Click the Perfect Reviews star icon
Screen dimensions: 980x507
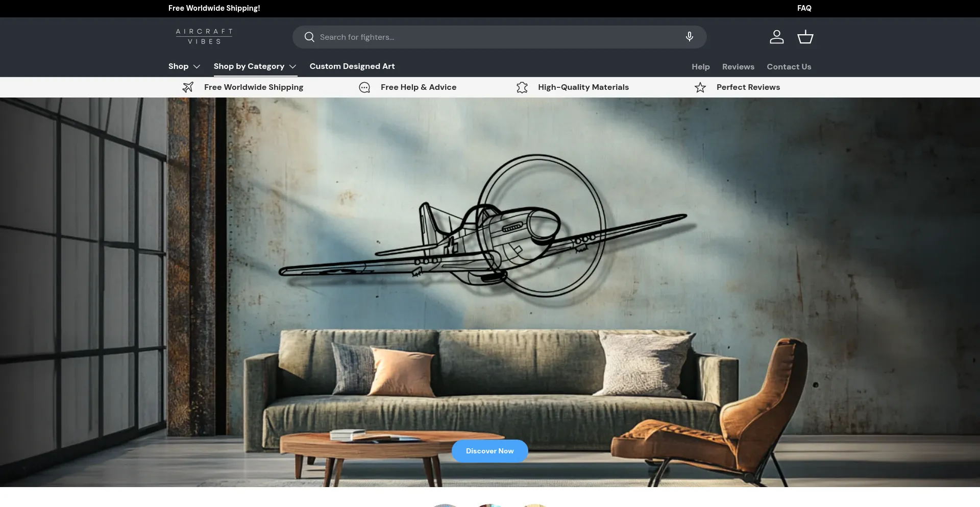click(x=700, y=88)
